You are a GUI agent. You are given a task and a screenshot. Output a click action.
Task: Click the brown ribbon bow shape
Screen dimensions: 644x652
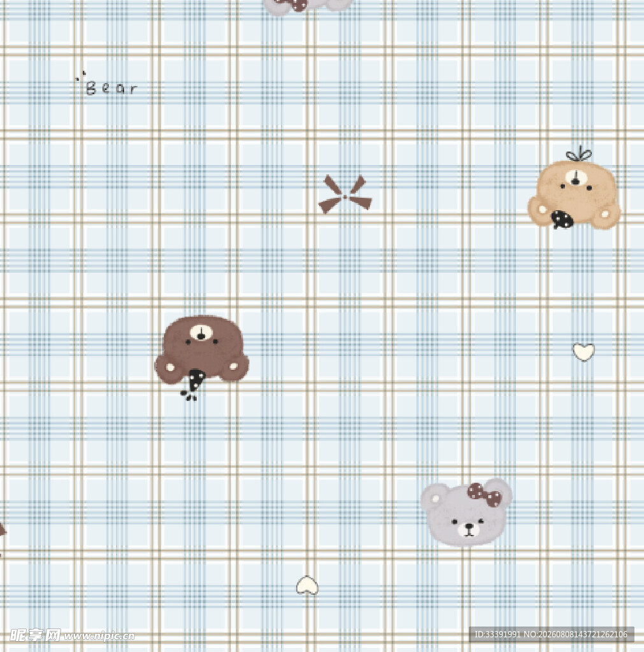tap(345, 194)
